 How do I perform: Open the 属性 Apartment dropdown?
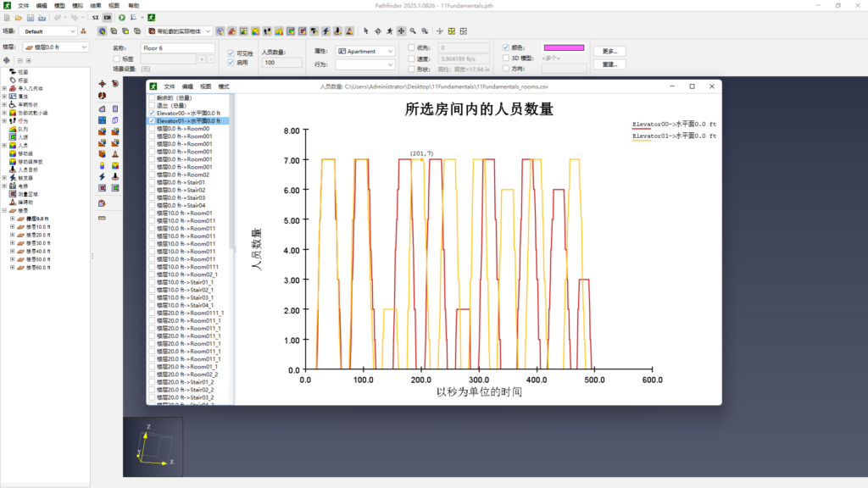(x=365, y=51)
